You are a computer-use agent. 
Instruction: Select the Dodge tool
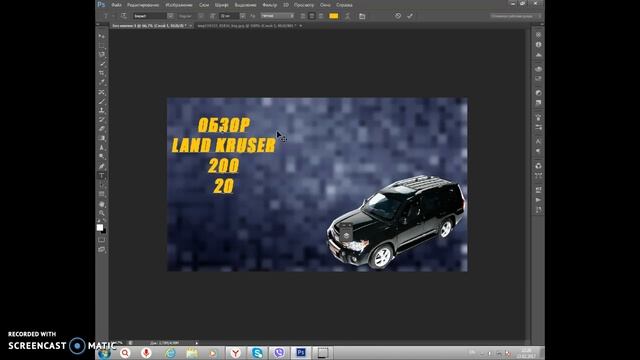102,157
